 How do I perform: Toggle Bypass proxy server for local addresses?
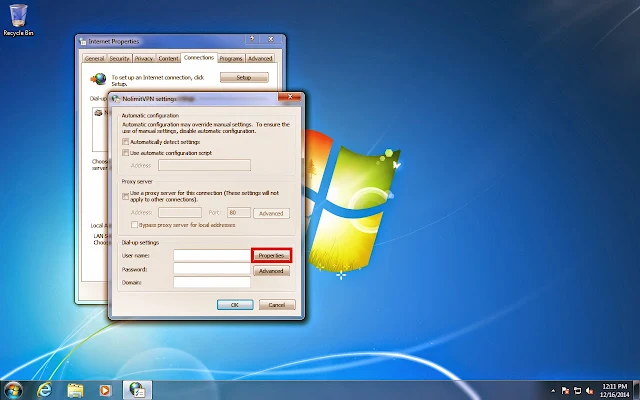134,225
